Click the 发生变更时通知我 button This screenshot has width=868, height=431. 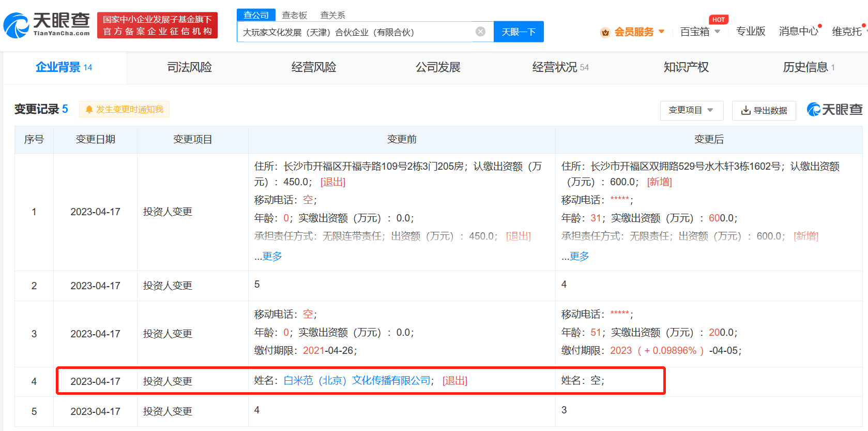tap(124, 110)
